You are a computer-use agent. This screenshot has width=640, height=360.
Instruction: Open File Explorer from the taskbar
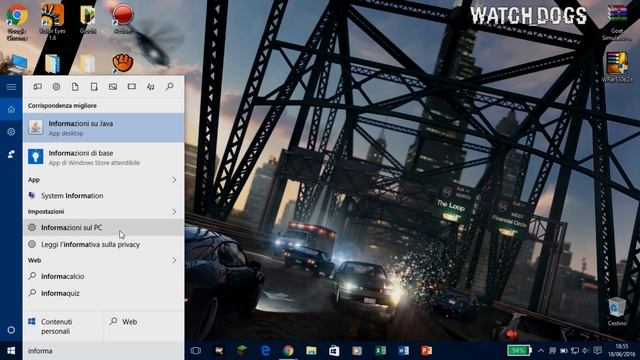311,351
